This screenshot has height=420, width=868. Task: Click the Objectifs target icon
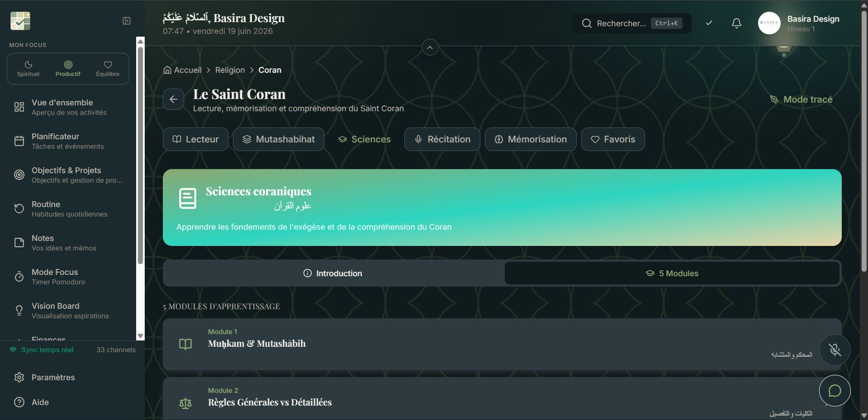(x=19, y=175)
